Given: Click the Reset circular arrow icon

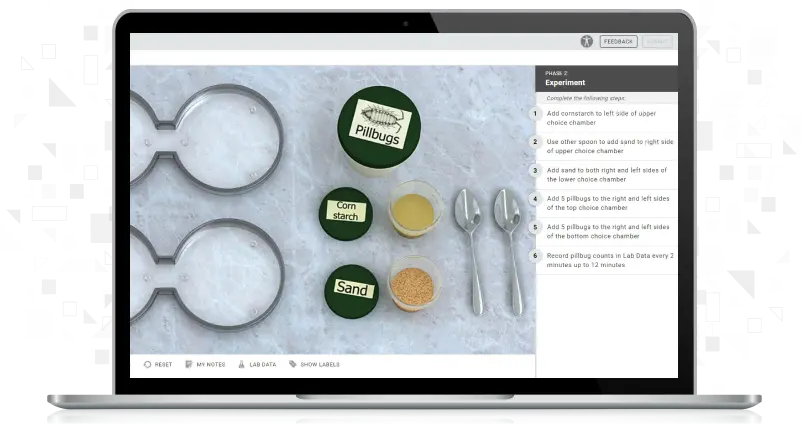Looking at the screenshot, I should [147, 365].
